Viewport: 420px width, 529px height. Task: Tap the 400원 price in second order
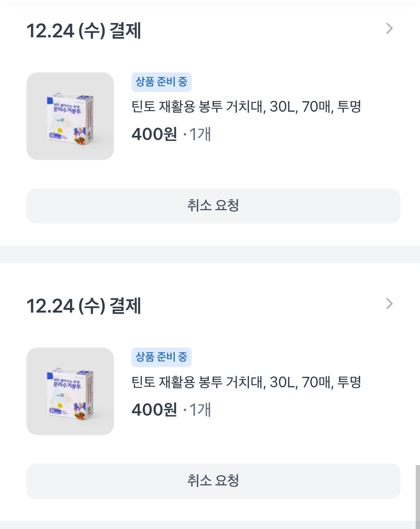coord(154,409)
